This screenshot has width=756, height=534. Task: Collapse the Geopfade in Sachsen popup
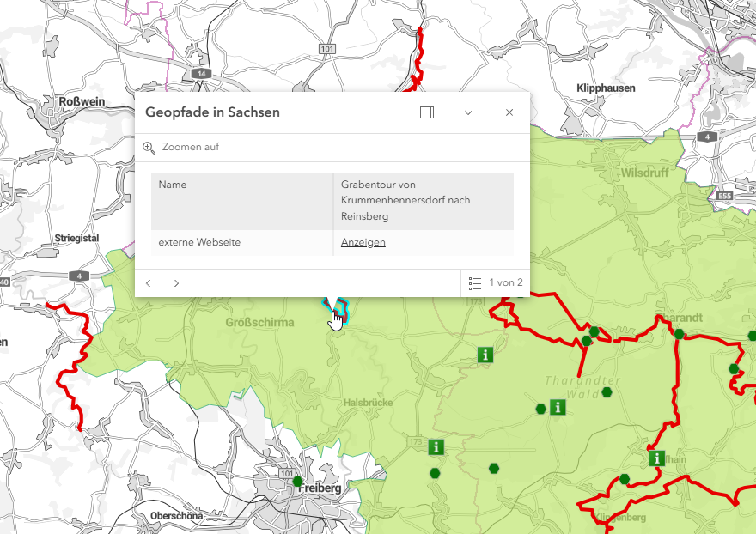[468, 112]
